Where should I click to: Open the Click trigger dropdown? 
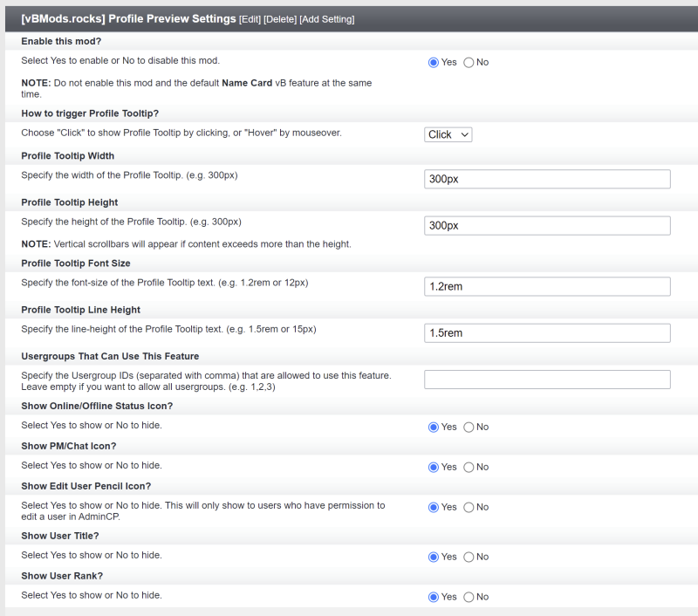click(x=448, y=134)
